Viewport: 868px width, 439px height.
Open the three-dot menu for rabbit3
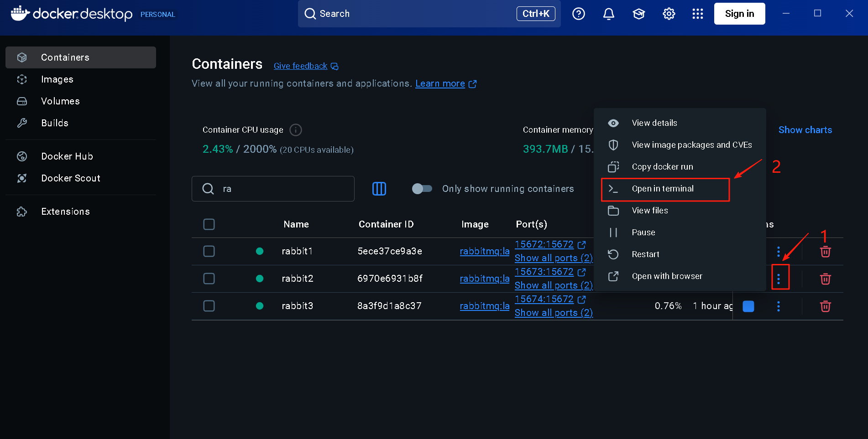(778, 306)
